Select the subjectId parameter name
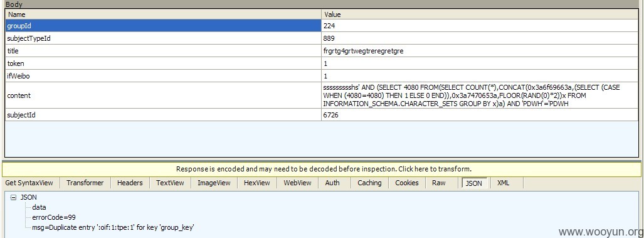This screenshot has height=238, width=644. [x=163, y=115]
